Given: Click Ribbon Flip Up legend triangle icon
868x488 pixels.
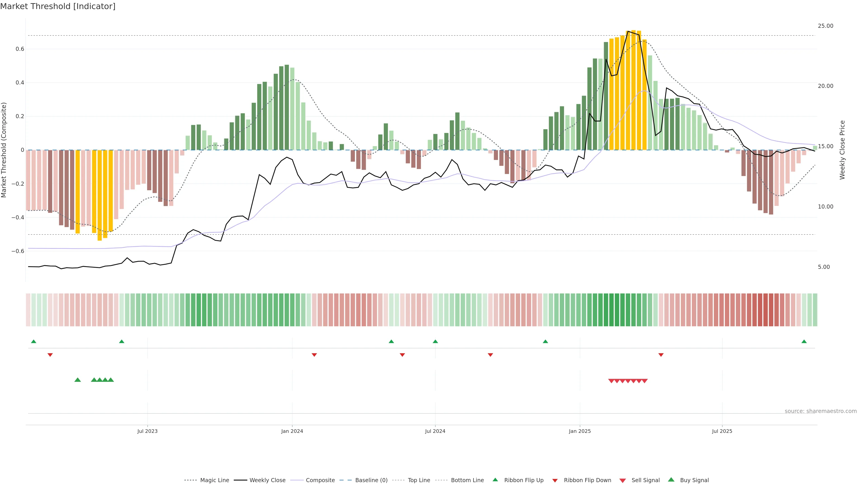Looking at the screenshot, I should pyautogui.click(x=495, y=480).
